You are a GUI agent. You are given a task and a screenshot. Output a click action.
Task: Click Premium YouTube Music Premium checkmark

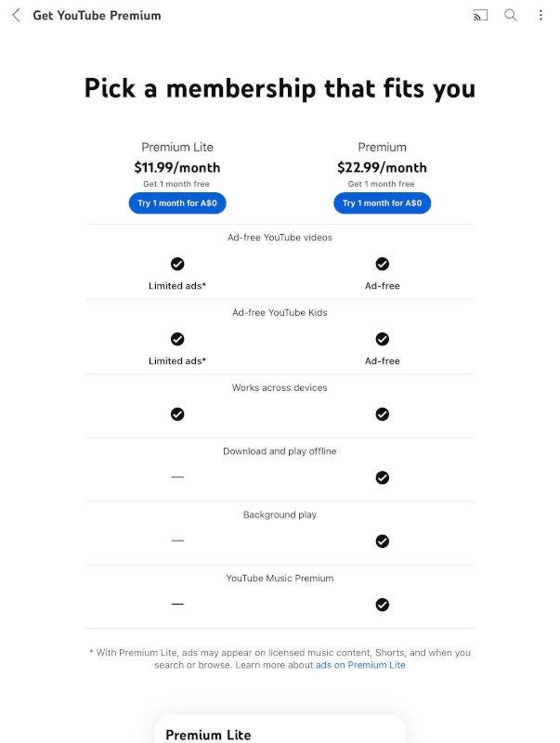382,605
